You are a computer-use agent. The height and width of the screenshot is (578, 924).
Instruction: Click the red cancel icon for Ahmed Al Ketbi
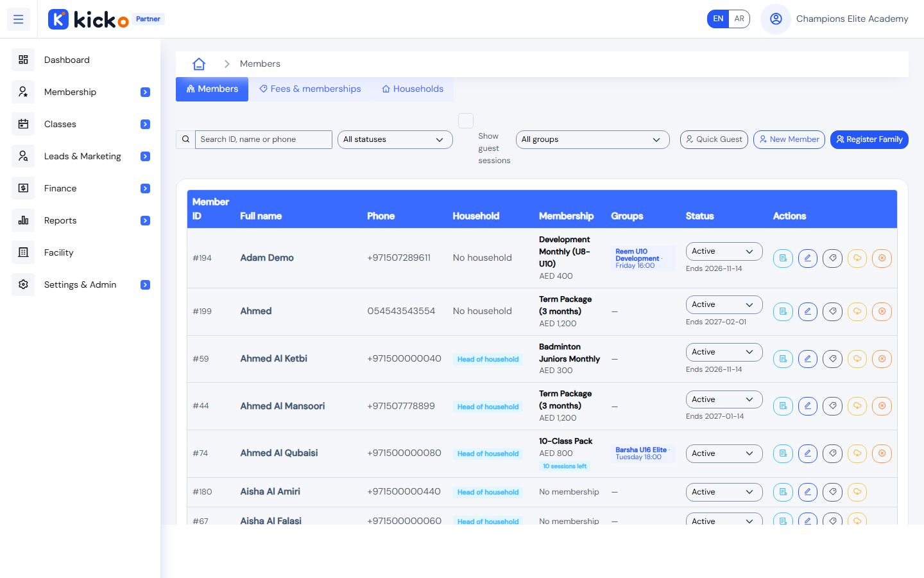[x=882, y=359]
